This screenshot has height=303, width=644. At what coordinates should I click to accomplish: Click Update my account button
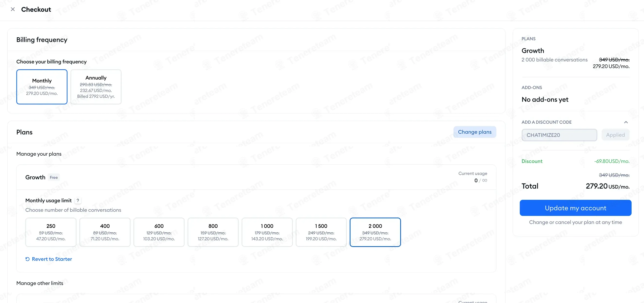click(x=575, y=208)
